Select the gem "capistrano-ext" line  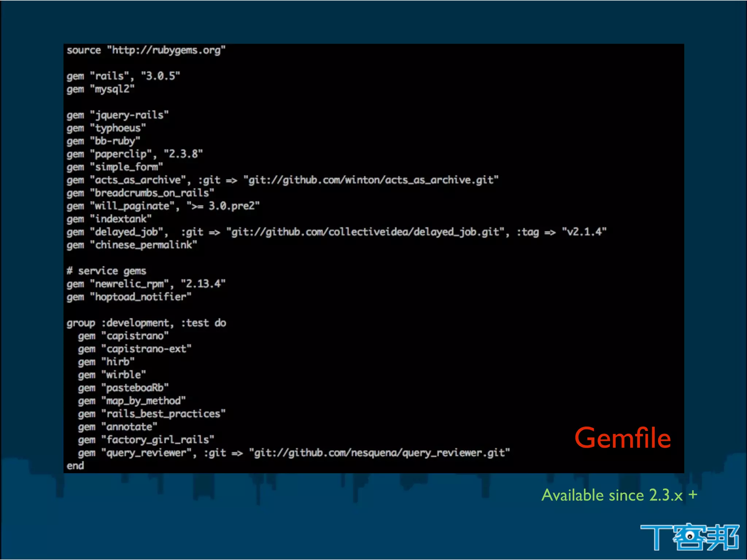[135, 349]
